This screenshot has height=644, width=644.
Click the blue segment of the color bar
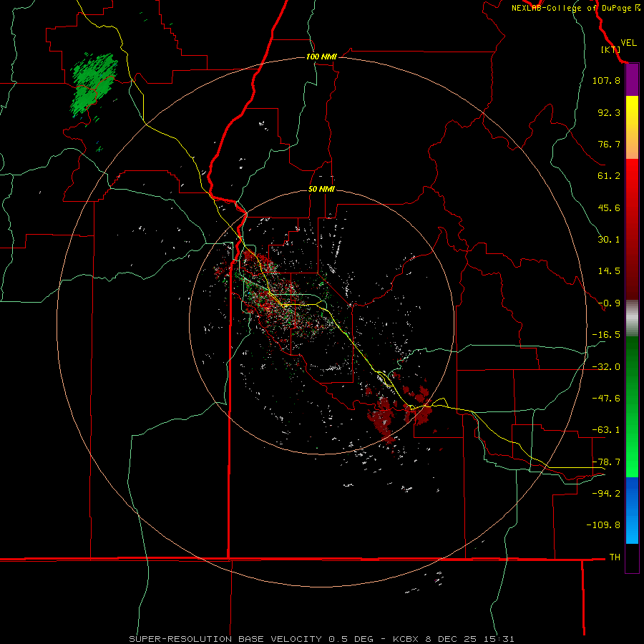point(632,510)
